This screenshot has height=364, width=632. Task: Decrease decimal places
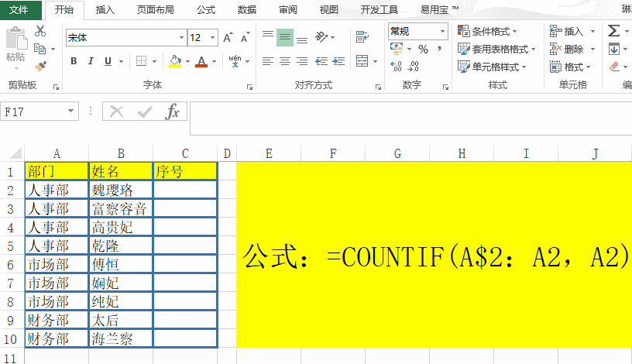pos(414,66)
